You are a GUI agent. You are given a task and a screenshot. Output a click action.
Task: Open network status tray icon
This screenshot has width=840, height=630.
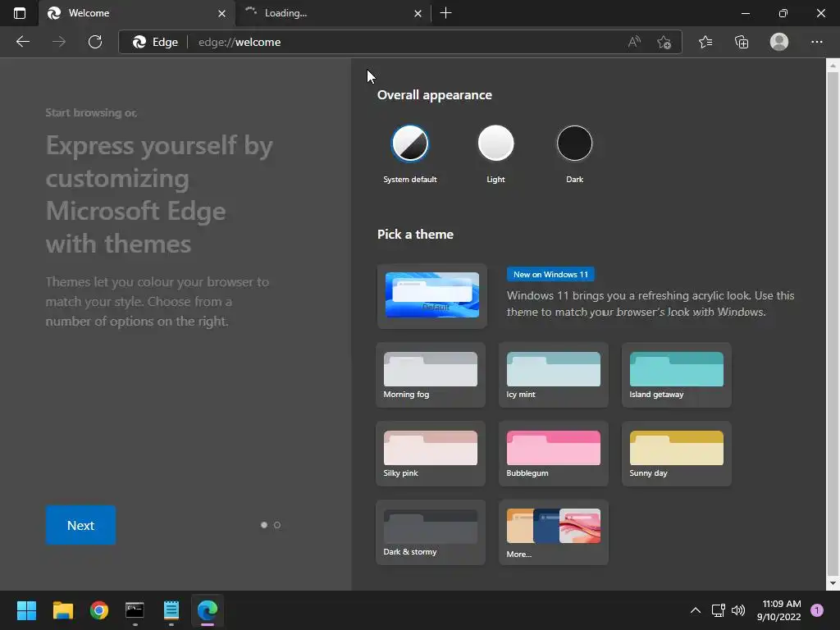tap(718, 610)
